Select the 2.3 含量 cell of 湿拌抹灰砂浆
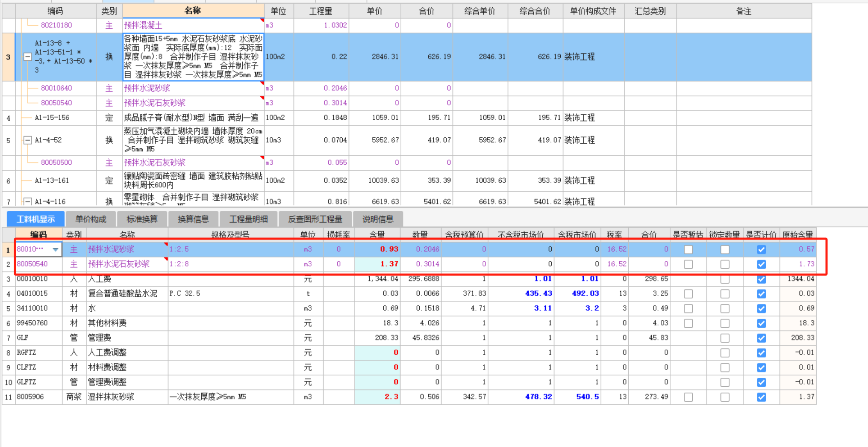Viewport: 868px width, 447px height. pos(377,397)
